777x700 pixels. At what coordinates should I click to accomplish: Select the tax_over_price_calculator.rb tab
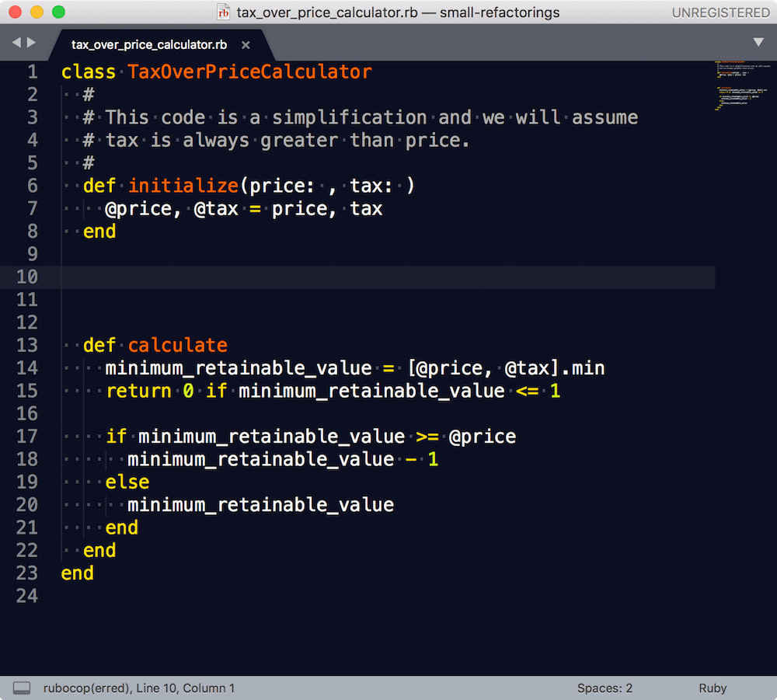click(148, 44)
